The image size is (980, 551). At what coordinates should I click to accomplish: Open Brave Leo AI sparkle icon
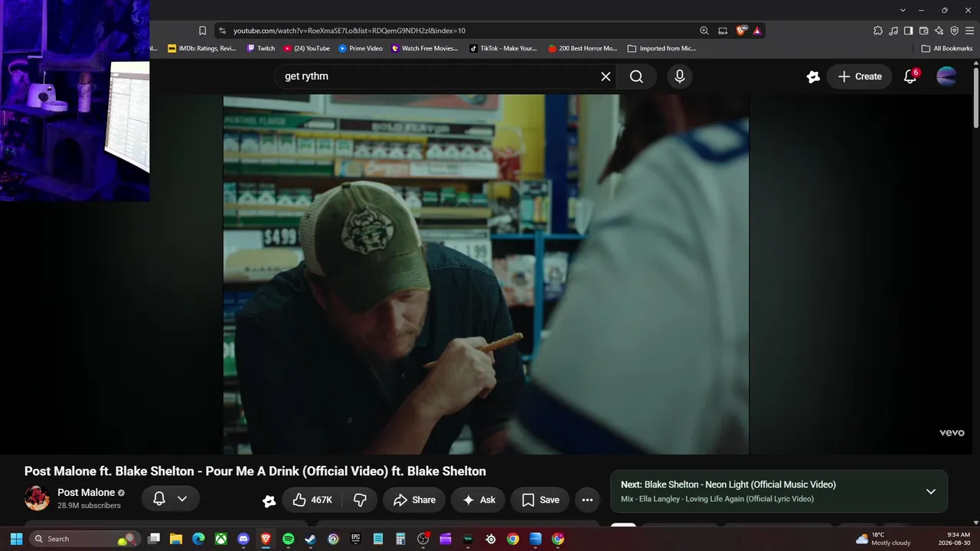coord(939,31)
